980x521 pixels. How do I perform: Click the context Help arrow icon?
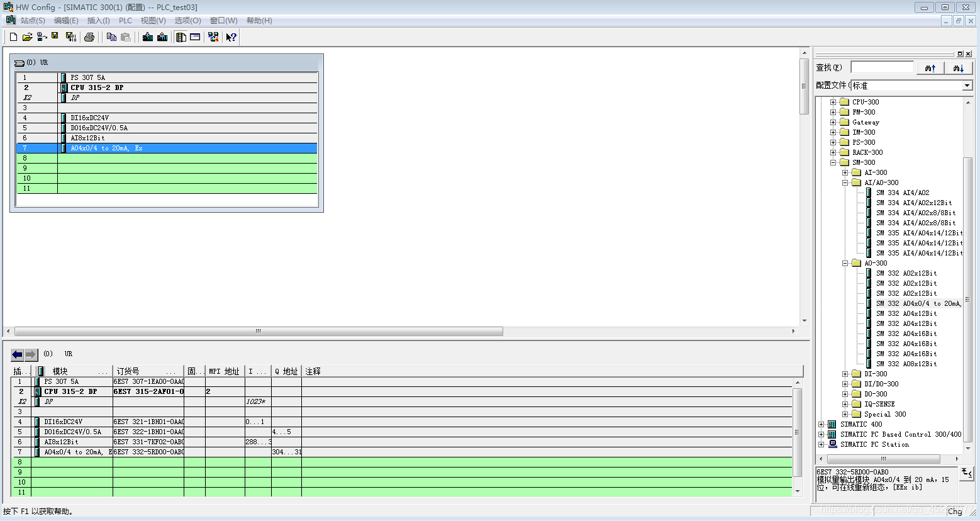231,37
